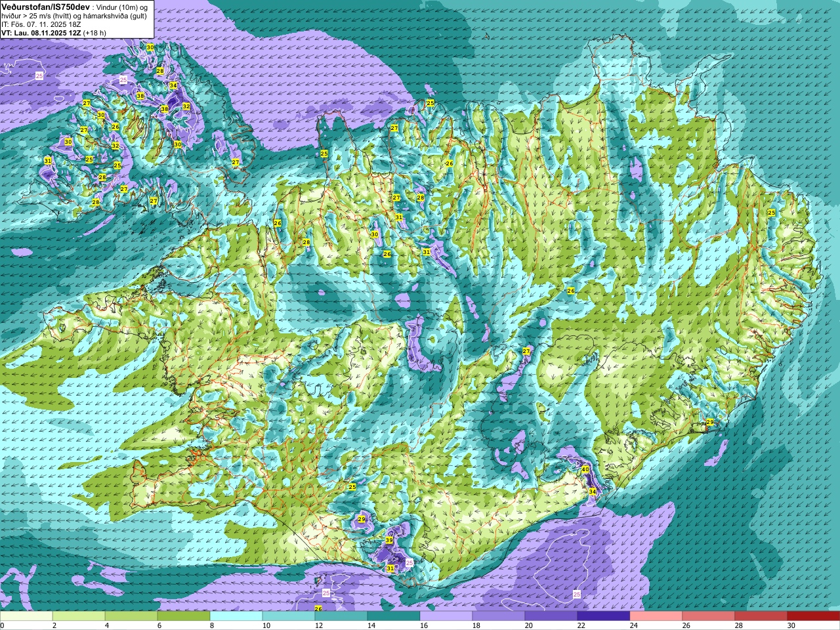Select the 6–8 olive green legend swatch
The width and height of the screenshot is (840, 630).
pos(184,616)
